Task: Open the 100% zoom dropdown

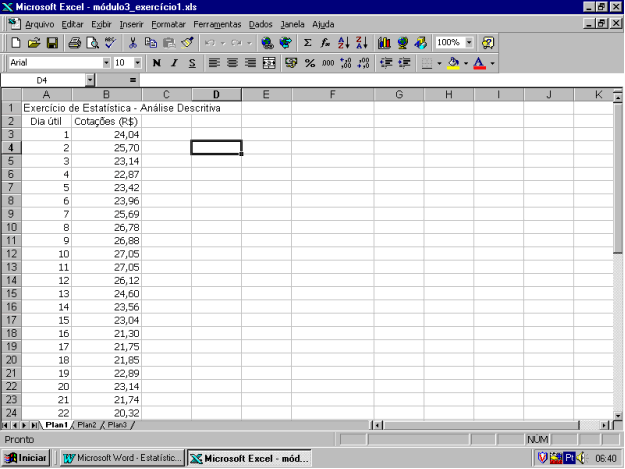Action: [469, 43]
